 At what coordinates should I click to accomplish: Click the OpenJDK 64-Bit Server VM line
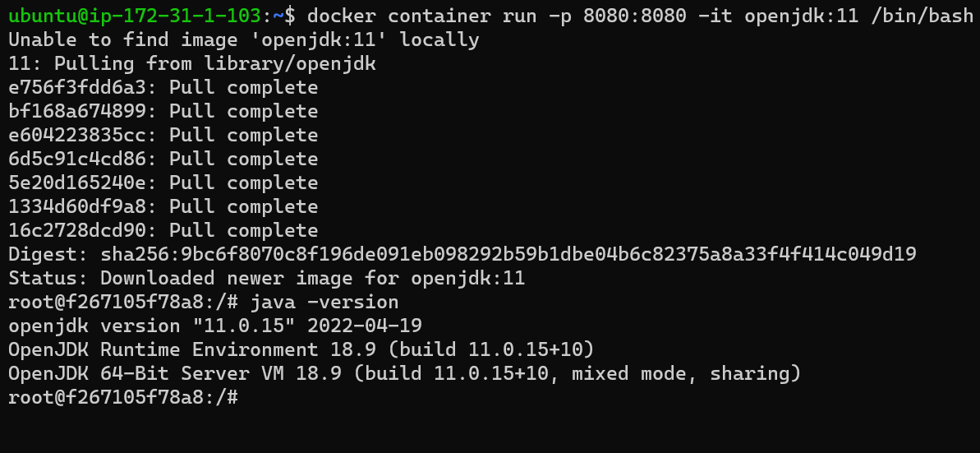point(404,373)
